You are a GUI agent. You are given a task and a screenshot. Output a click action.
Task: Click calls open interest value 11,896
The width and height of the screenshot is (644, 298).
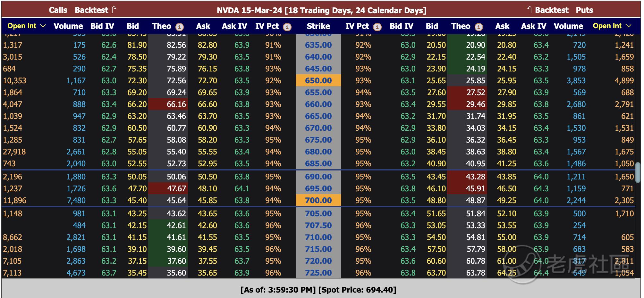click(15, 201)
